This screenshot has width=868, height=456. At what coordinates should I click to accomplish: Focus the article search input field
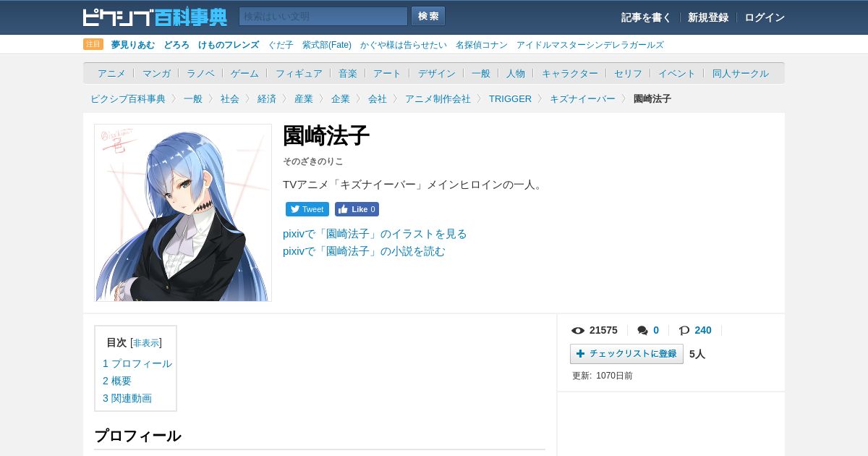pyautogui.click(x=323, y=16)
